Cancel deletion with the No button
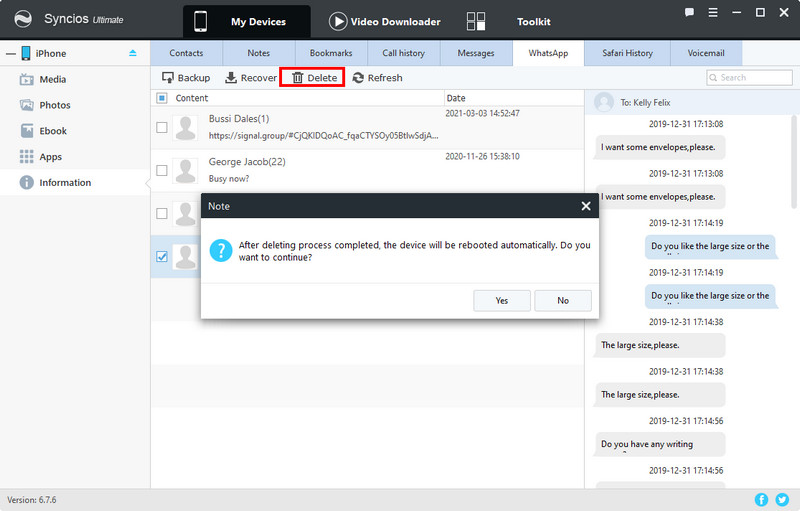Viewport: 800px width, 511px height. [563, 300]
